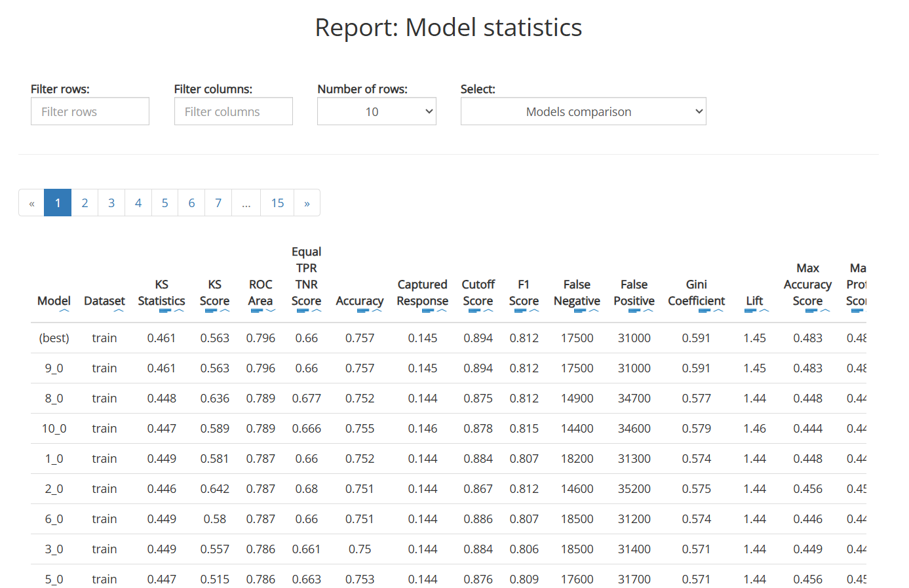The width and height of the screenshot is (909, 588).
Task: Click the bar icon under Cutoff Score
Action: 474,311
